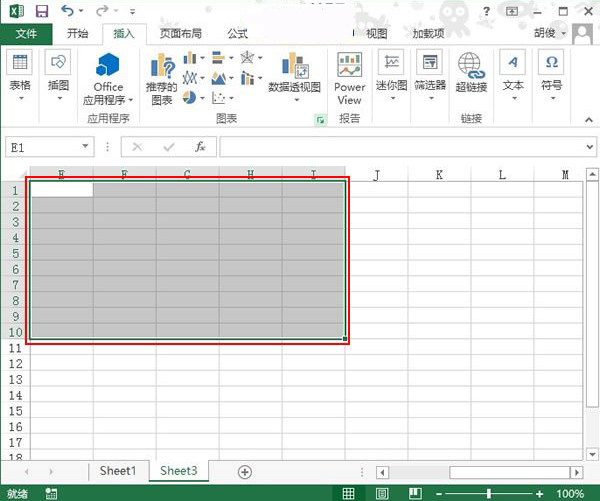Click the Save icon in quick access toolbar
Screen dimensions: 600x501
click(x=41, y=10)
